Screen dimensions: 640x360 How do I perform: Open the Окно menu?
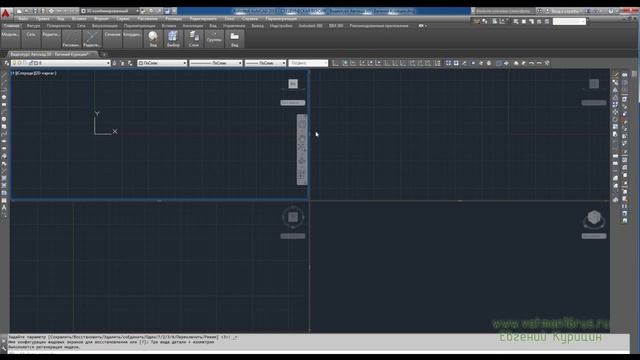click(x=229, y=19)
